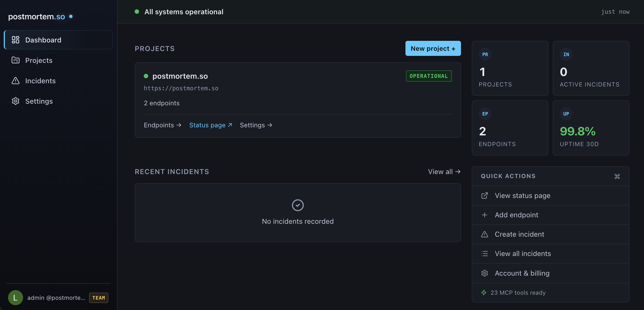Select the Dashboard grid icon
The width and height of the screenshot is (644, 310).
point(15,40)
